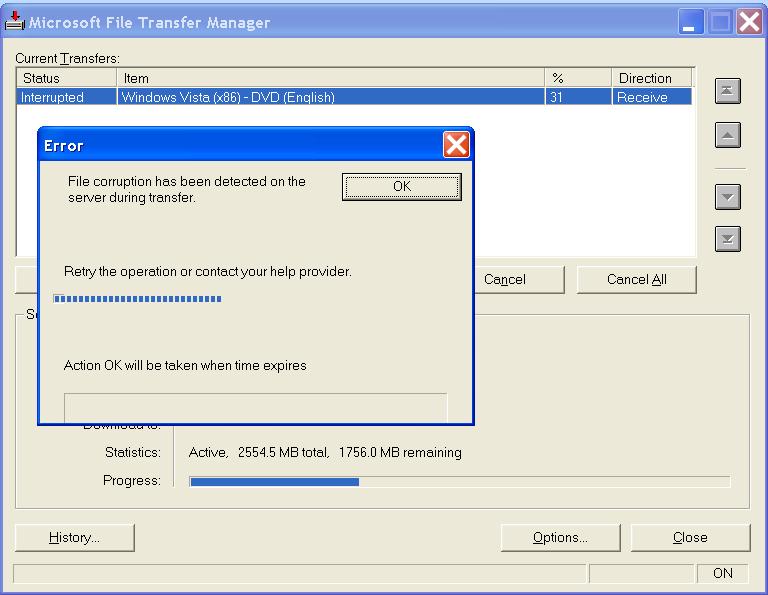Screen dimensions: 768x595
Task: Move selected transfer down one position
Action: 727,197
